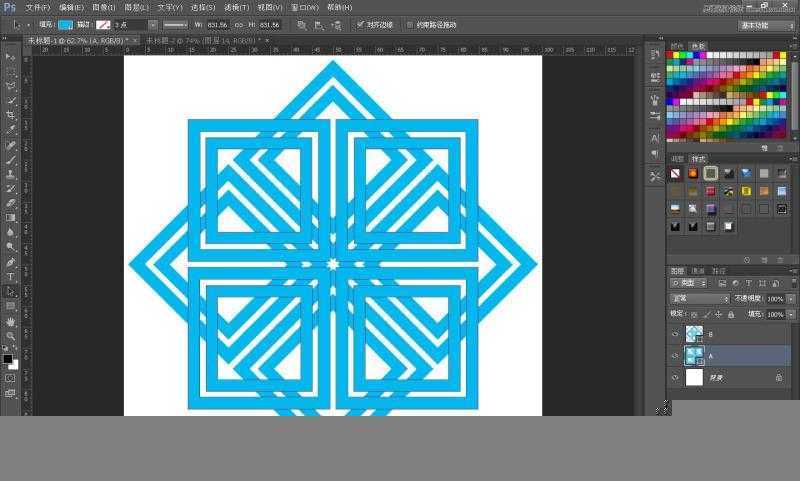Select the Move tool in the toolbox

(x=10, y=57)
